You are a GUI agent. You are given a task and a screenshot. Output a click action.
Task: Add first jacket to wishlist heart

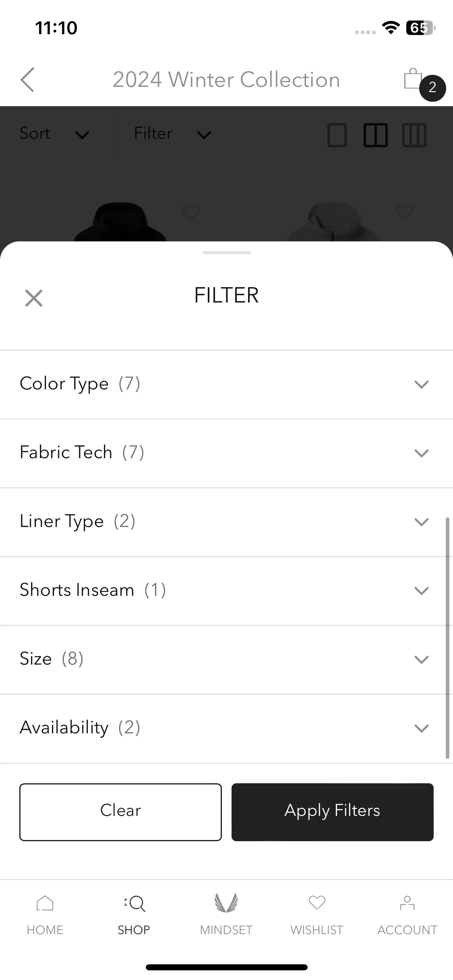(191, 212)
